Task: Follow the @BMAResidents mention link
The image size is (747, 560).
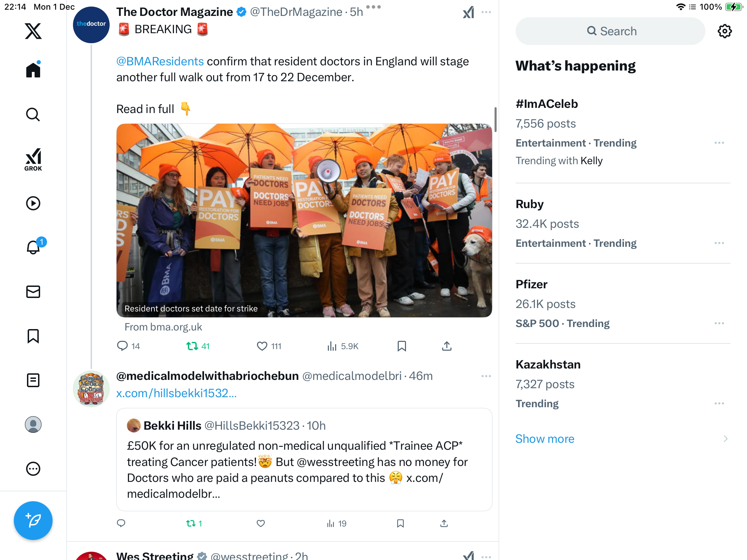Action: point(160,61)
